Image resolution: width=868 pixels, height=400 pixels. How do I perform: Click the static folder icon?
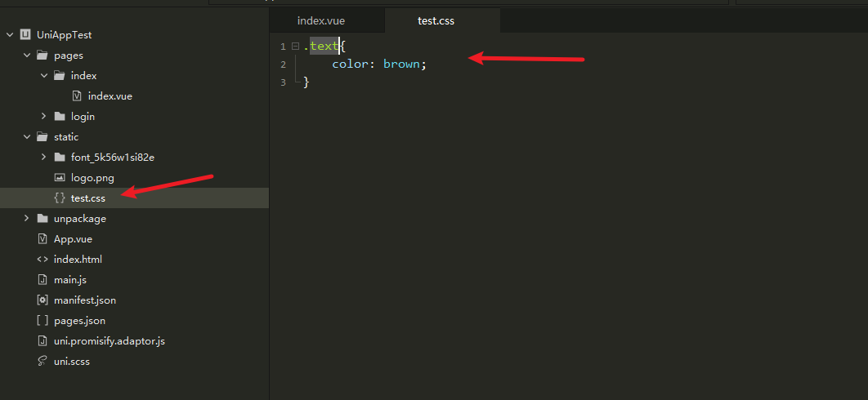click(42, 136)
